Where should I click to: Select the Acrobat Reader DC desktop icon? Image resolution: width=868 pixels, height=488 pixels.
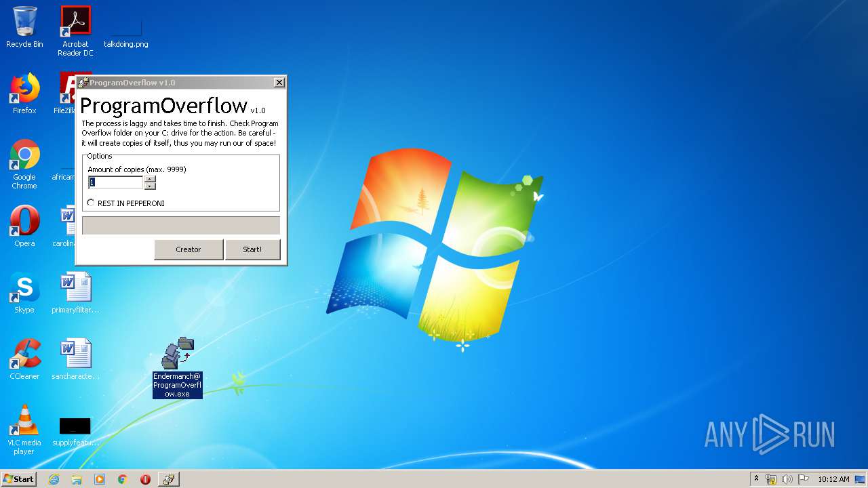[x=75, y=31]
